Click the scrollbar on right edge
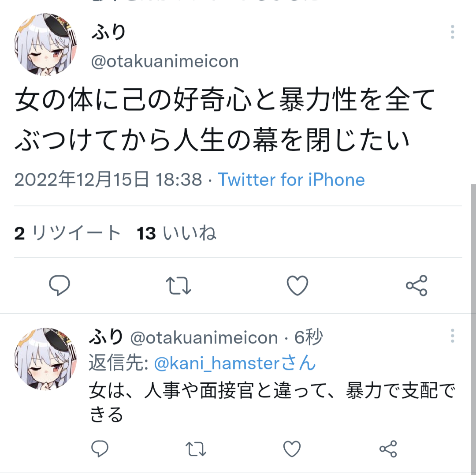This screenshot has height=475, width=476. [x=473, y=248]
